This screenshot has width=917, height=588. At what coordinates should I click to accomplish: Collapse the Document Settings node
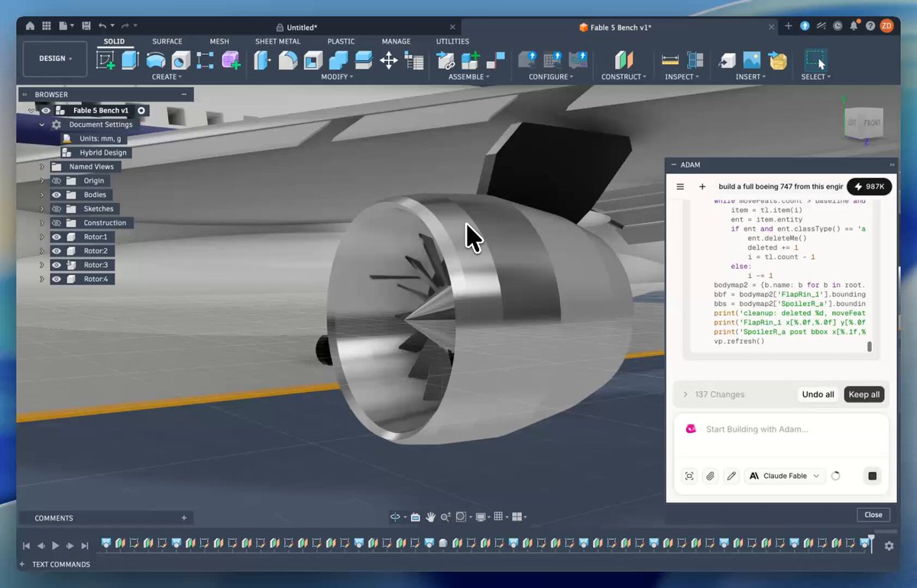pos(43,124)
